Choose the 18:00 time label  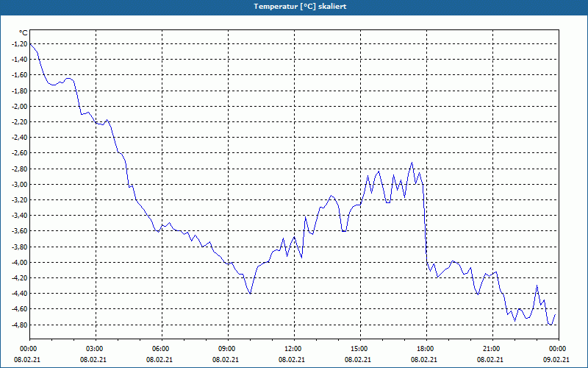pos(427,349)
